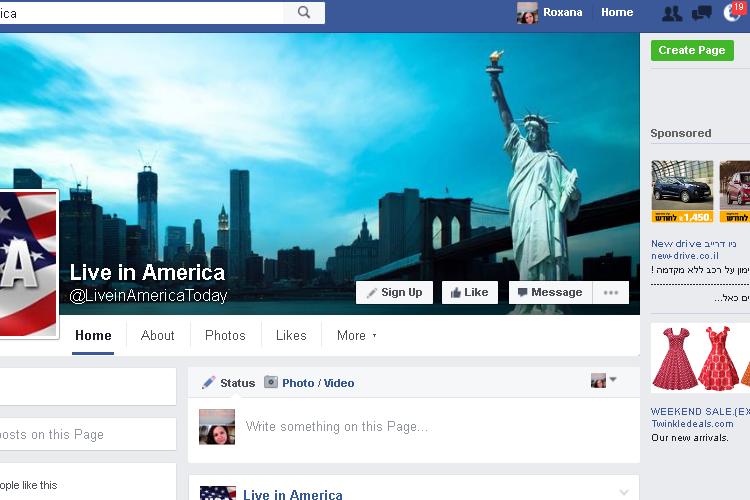Image resolution: width=750 pixels, height=500 pixels.
Task: Click the search posts on this Page field
Action: coord(88,434)
